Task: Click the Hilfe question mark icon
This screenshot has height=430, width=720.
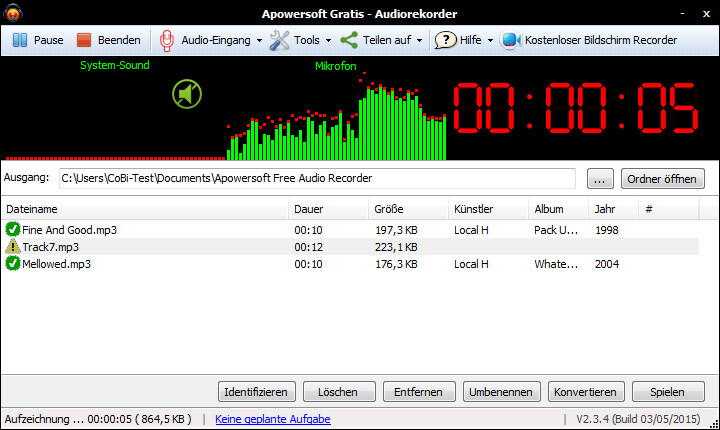Action: pyautogui.click(x=445, y=40)
